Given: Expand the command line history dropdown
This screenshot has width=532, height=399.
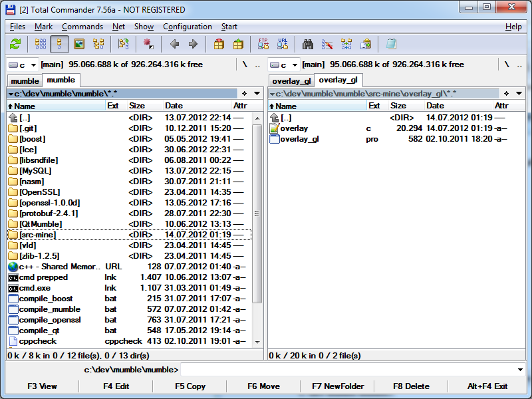Looking at the screenshot, I should point(519,370).
